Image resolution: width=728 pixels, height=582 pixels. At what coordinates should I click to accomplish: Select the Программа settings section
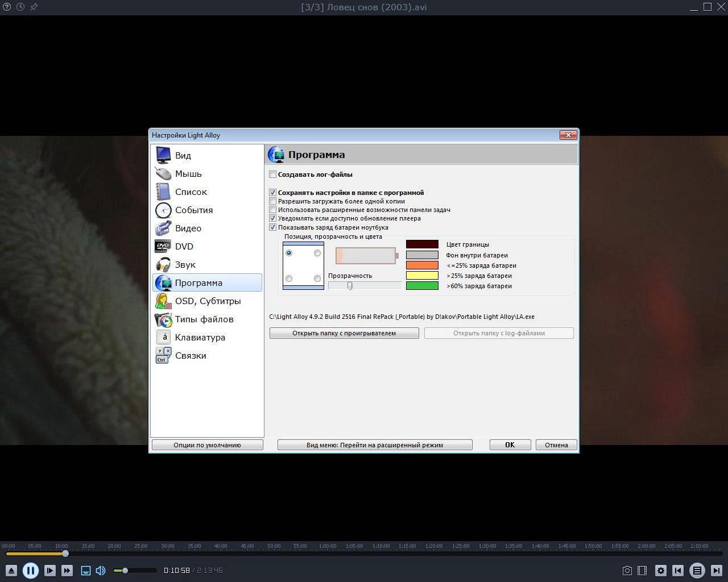click(207, 282)
